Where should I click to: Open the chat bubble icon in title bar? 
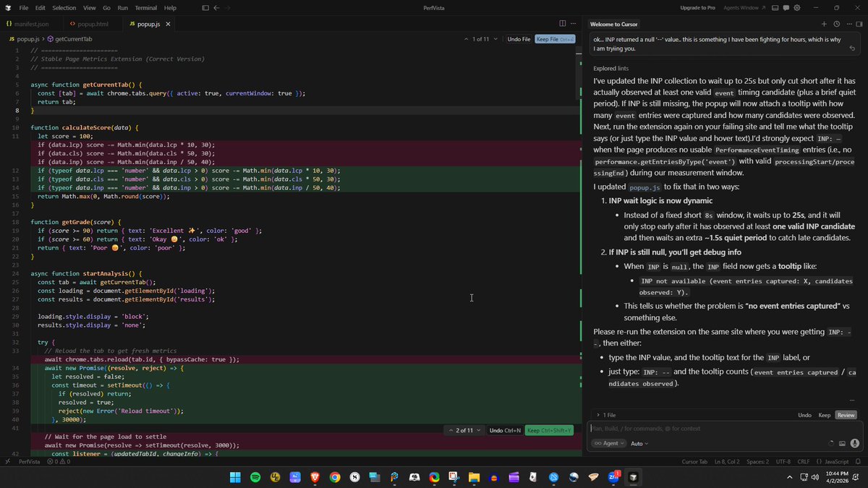[786, 7]
